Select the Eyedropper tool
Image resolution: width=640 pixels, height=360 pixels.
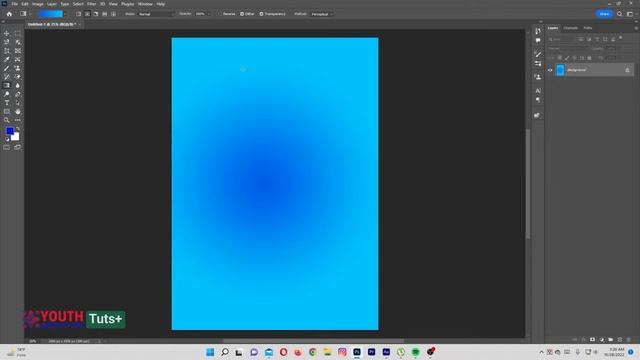7,60
